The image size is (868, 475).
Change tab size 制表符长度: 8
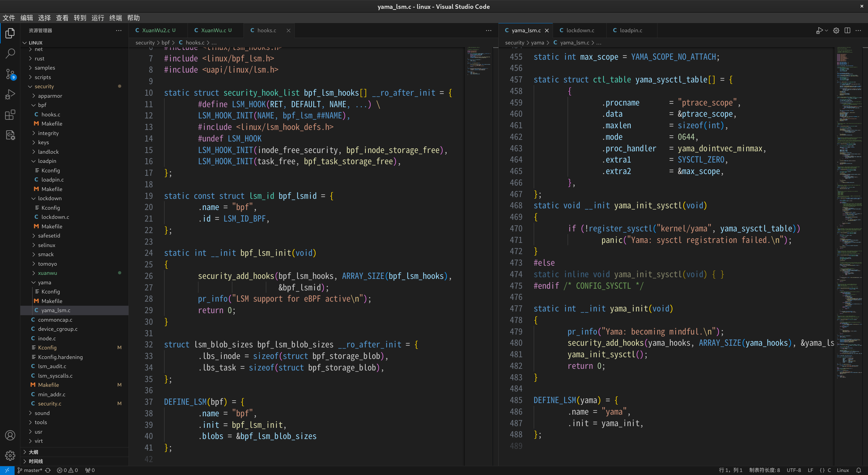tap(764, 470)
